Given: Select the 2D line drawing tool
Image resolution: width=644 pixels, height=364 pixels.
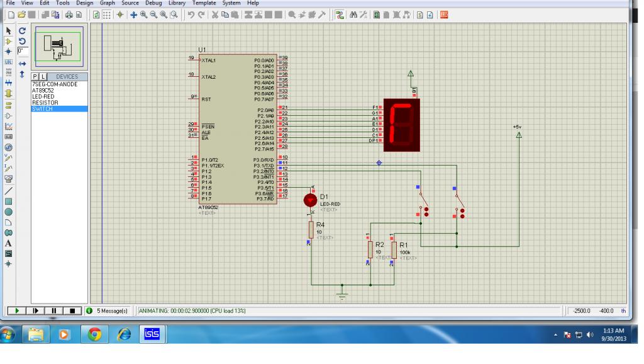Looking at the screenshot, I should tap(9, 190).
